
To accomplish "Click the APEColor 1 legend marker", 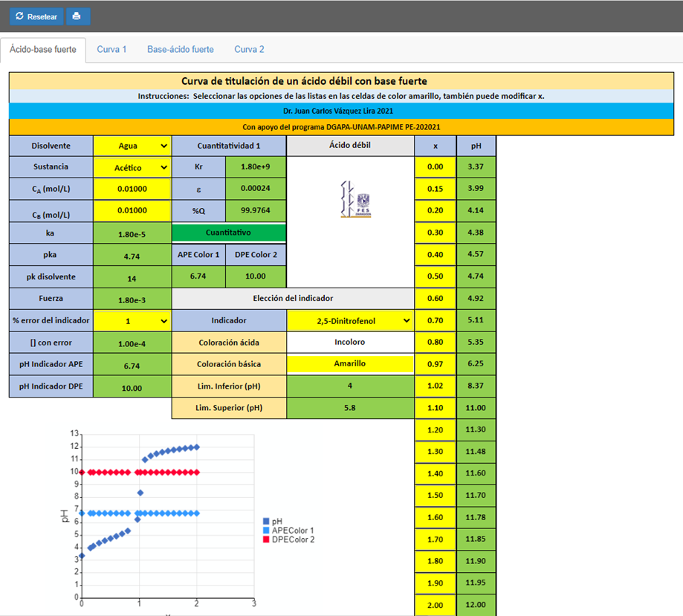I will click(266, 531).
